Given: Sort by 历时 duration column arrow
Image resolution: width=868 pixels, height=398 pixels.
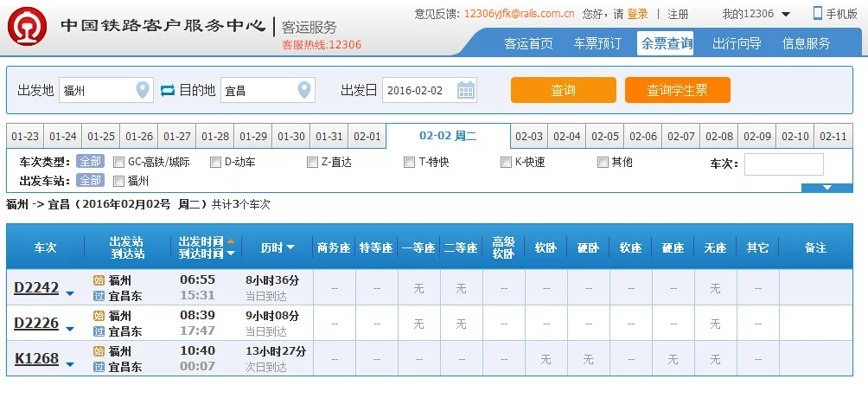Looking at the screenshot, I should tap(290, 247).
